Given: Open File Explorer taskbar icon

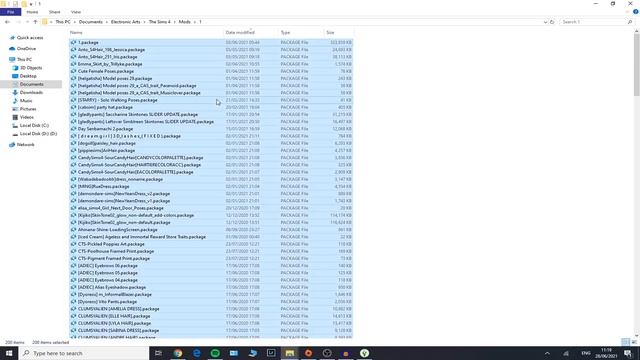Looking at the screenshot, I should pos(290,353).
